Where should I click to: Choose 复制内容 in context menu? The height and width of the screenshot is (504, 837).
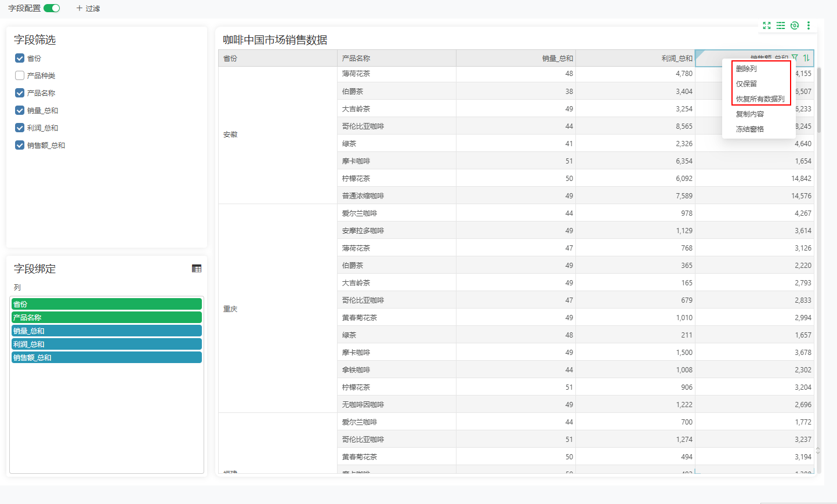[749, 114]
